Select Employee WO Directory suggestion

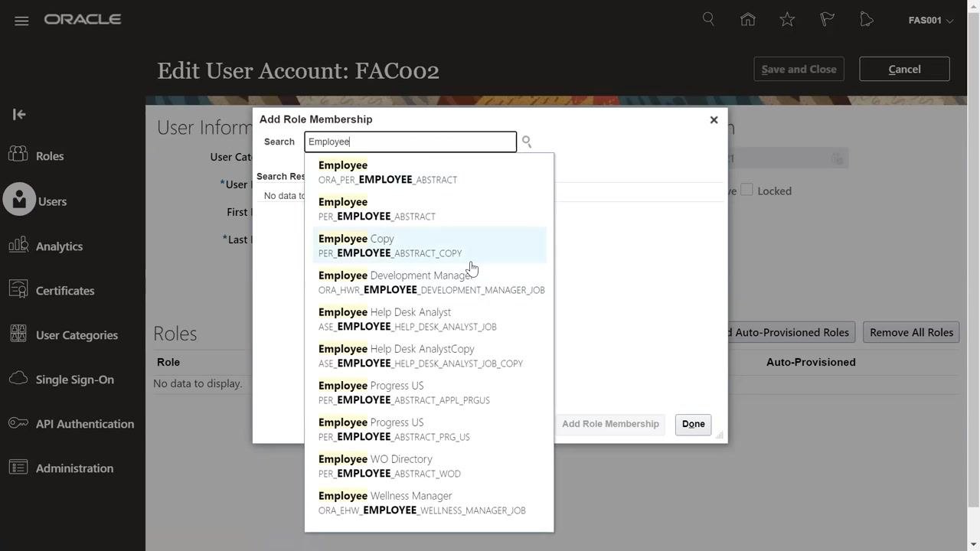click(429, 466)
